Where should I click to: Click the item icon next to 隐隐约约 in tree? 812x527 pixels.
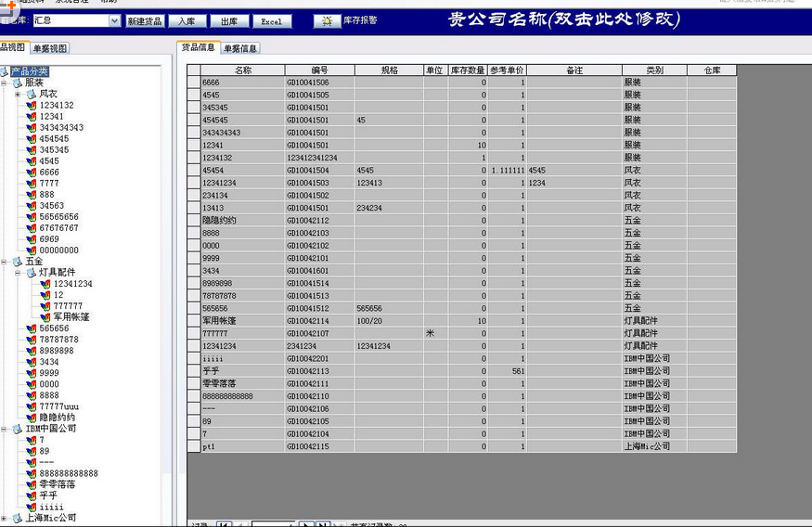32,418
